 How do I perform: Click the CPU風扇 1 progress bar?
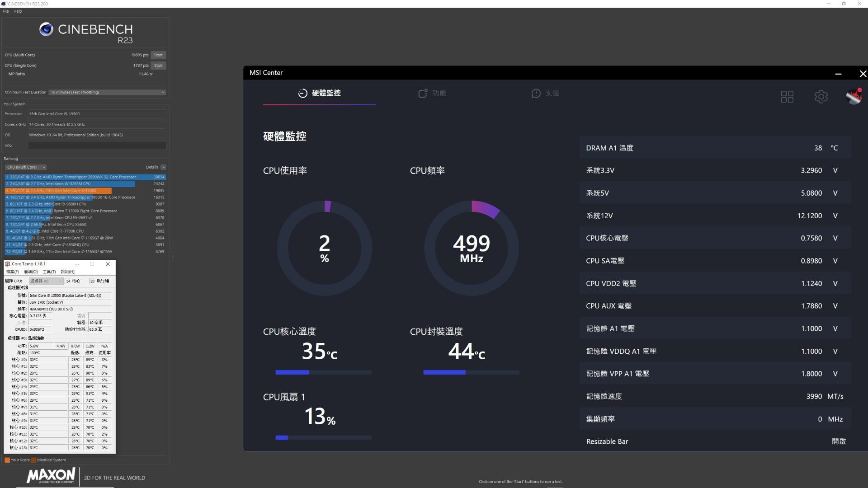[323, 438]
